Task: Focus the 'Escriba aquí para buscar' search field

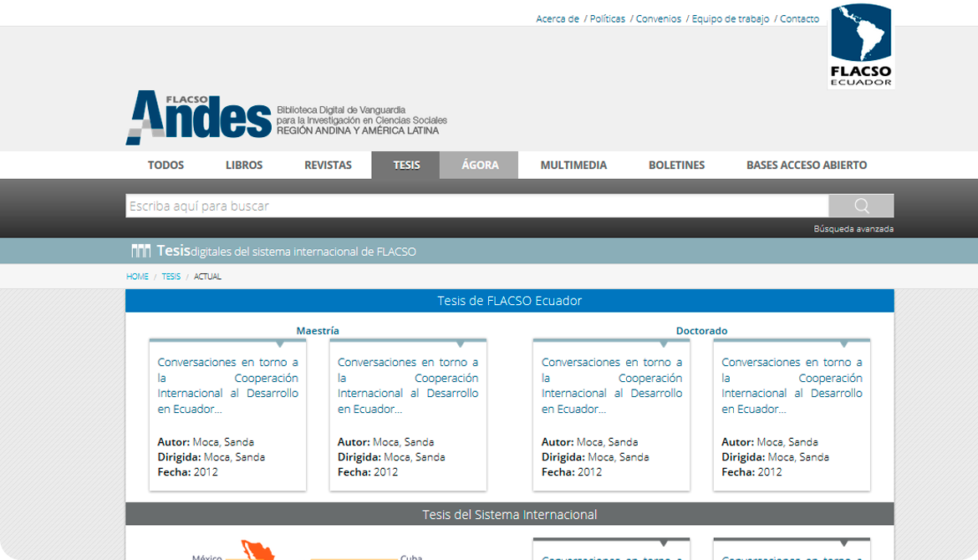Action: pyautogui.click(x=477, y=206)
